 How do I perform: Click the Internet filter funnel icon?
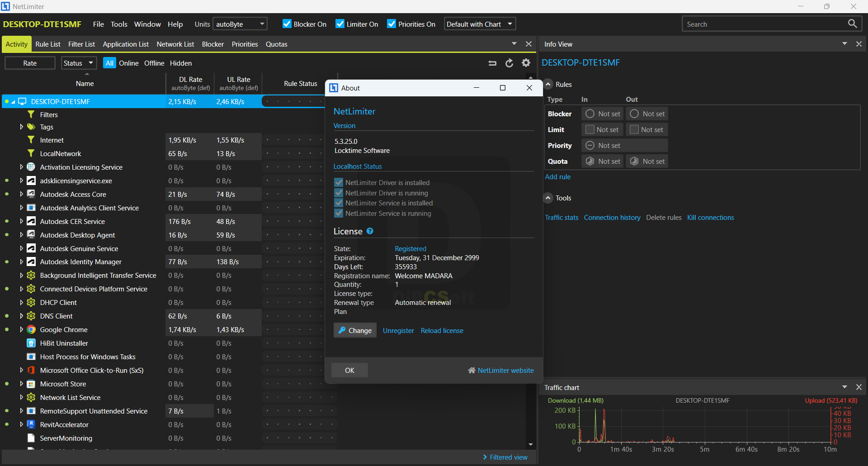[x=31, y=140]
